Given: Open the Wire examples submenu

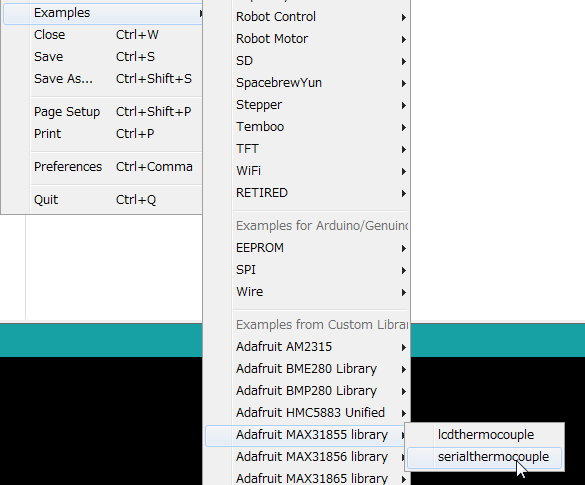Looking at the screenshot, I should pyautogui.click(x=308, y=292).
